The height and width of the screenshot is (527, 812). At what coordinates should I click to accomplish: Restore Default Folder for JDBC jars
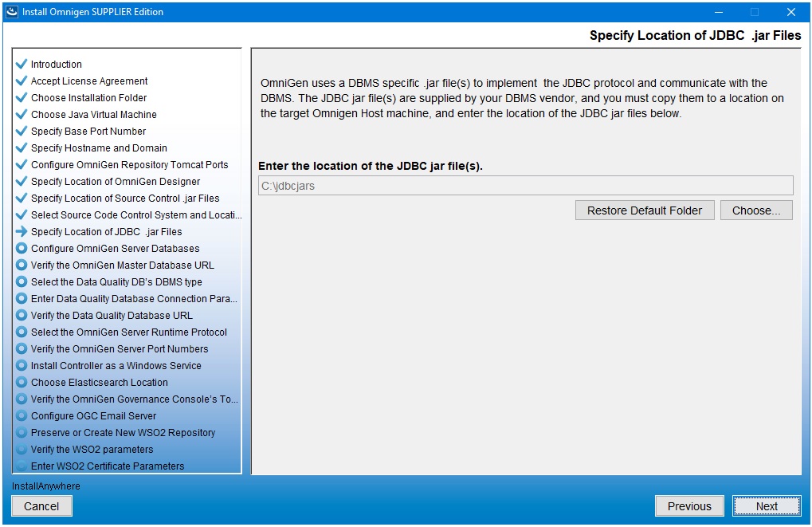pos(645,210)
